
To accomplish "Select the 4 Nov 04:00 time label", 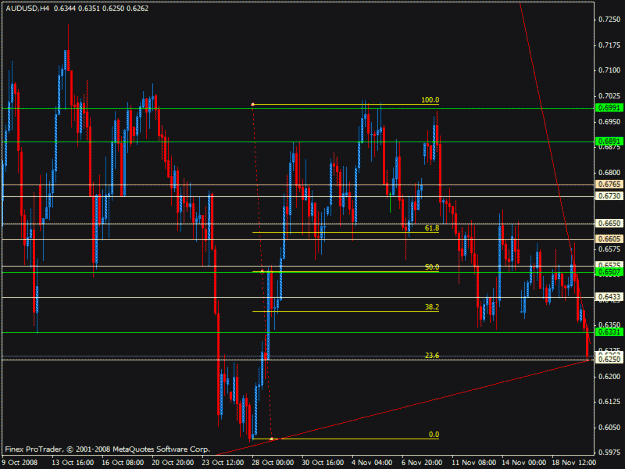I will [372, 463].
